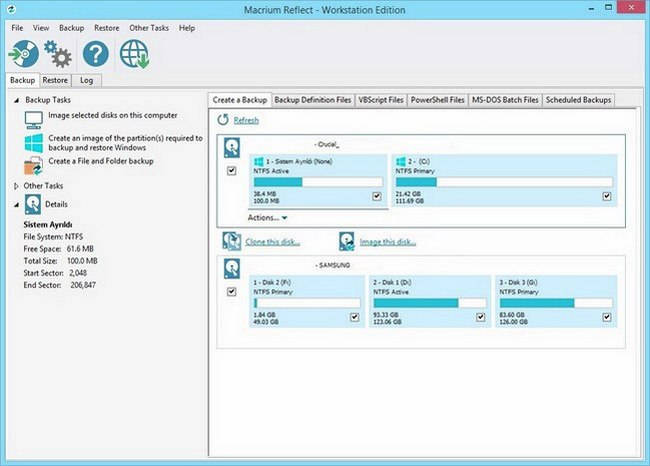Toggle the checkbox on Sistem Ayrıldı partition

click(376, 196)
